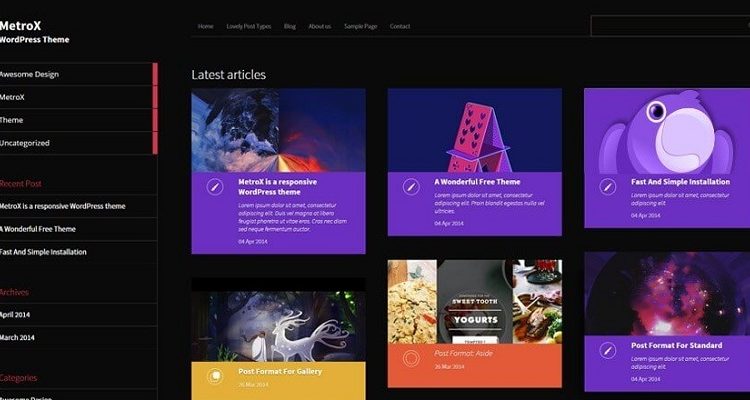
Task: Open house of cards thumbnail image
Action: (474, 130)
